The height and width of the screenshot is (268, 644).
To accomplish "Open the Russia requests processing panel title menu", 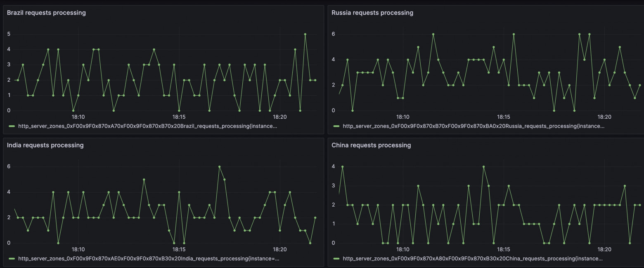I will pyautogui.click(x=372, y=13).
